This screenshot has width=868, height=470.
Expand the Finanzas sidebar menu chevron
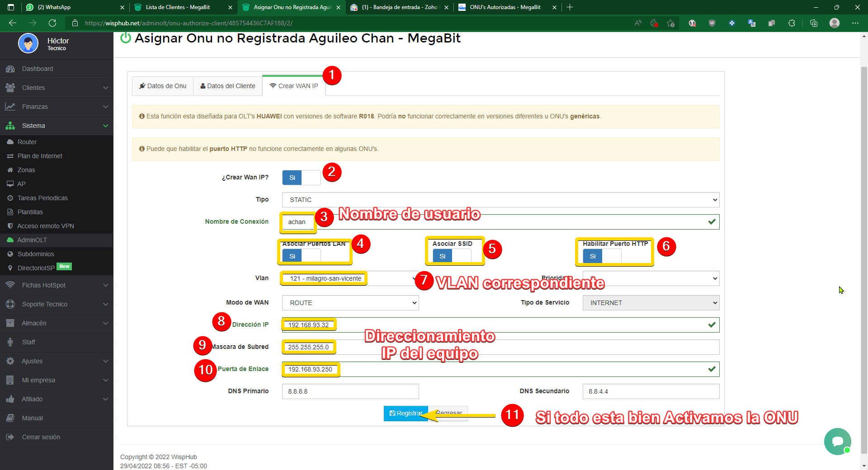click(x=105, y=107)
